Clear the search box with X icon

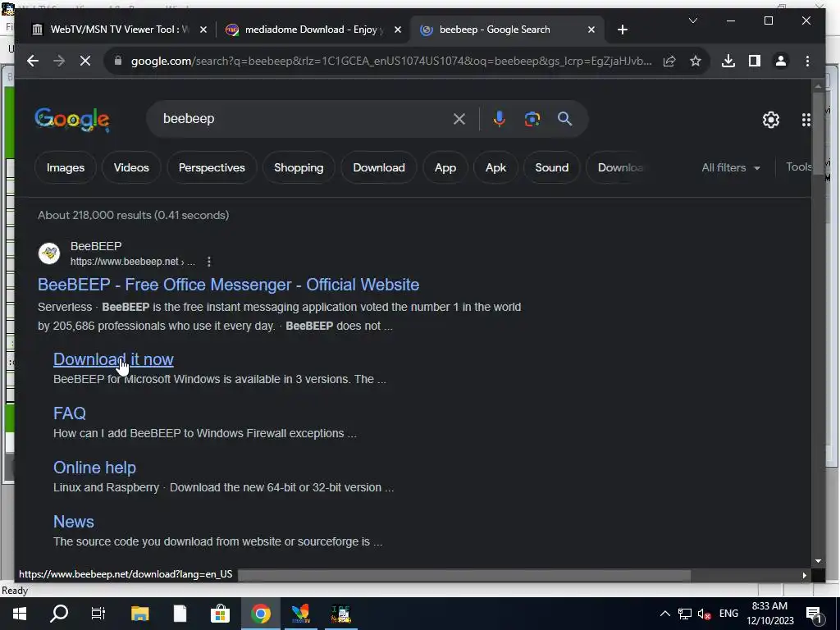pyautogui.click(x=459, y=119)
